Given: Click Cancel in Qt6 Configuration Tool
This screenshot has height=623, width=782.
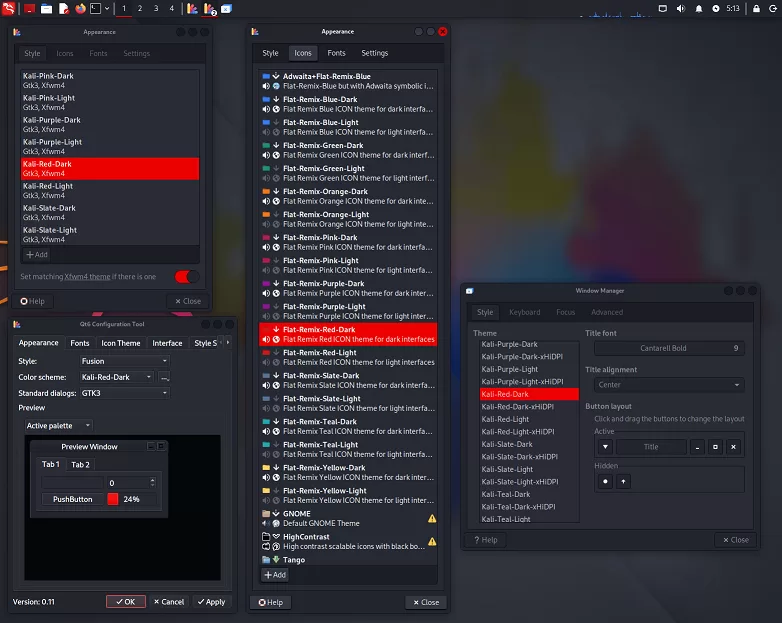Looking at the screenshot, I should click(169, 602).
